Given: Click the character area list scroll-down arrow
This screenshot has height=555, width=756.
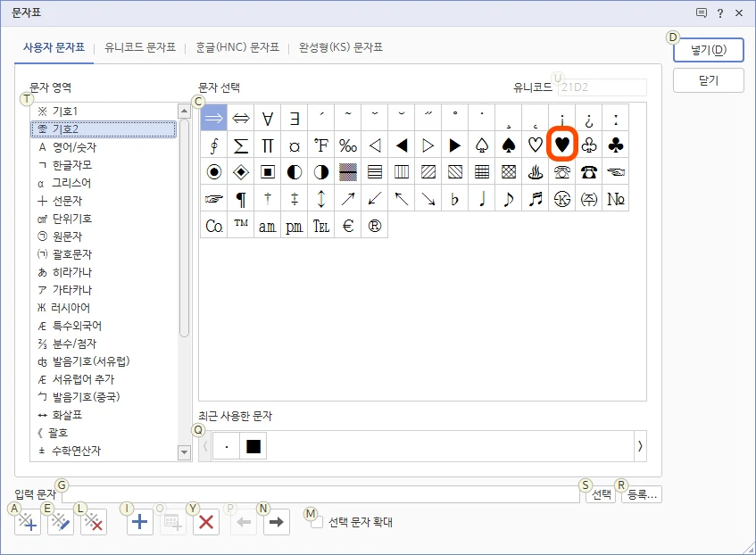Looking at the screenshot, I should pyautogui.click(x=184, y=452).
